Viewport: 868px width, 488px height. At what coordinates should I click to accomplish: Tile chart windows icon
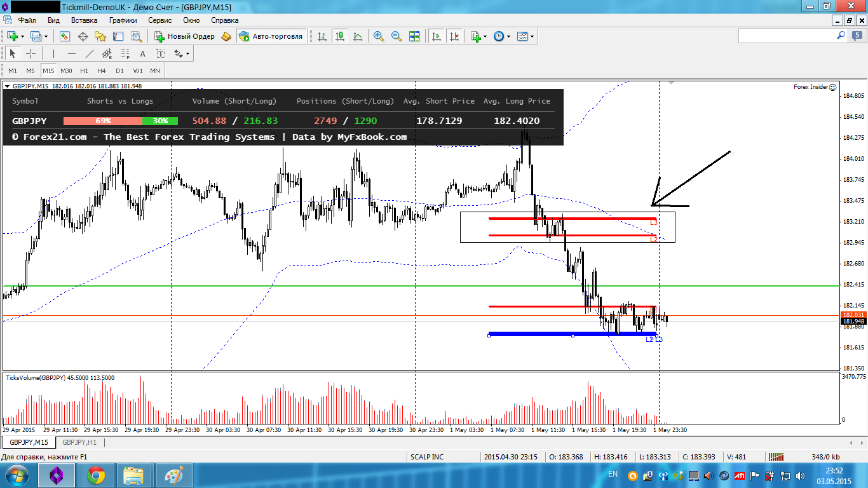click(414, 36)
